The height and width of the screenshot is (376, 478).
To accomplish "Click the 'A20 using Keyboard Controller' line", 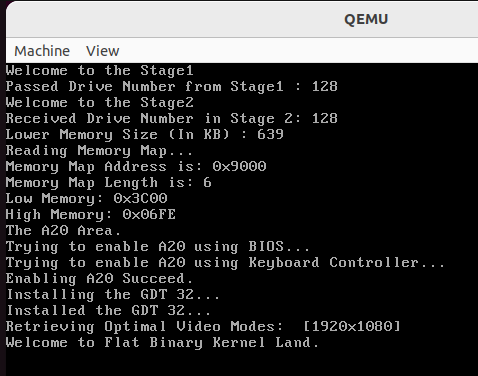I will click(225, 263).
